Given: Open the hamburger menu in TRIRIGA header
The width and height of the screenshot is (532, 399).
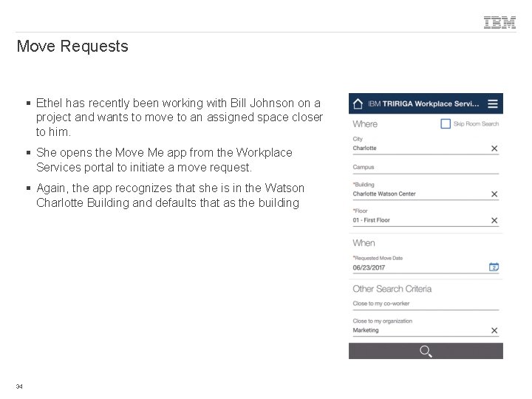Looking at the screenshot, I should [493, 104].
